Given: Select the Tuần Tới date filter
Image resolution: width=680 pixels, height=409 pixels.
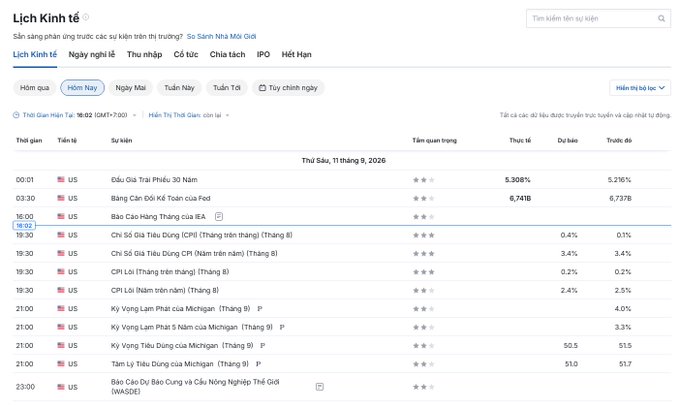Looking at the screenshot, I should click(x=226, y=88).
